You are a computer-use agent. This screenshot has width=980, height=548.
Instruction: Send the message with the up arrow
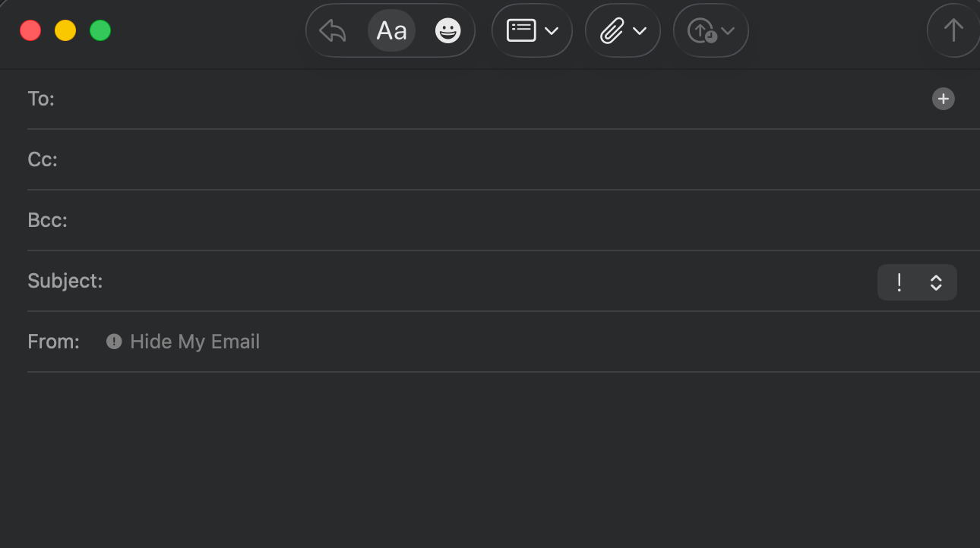[953, 31]
